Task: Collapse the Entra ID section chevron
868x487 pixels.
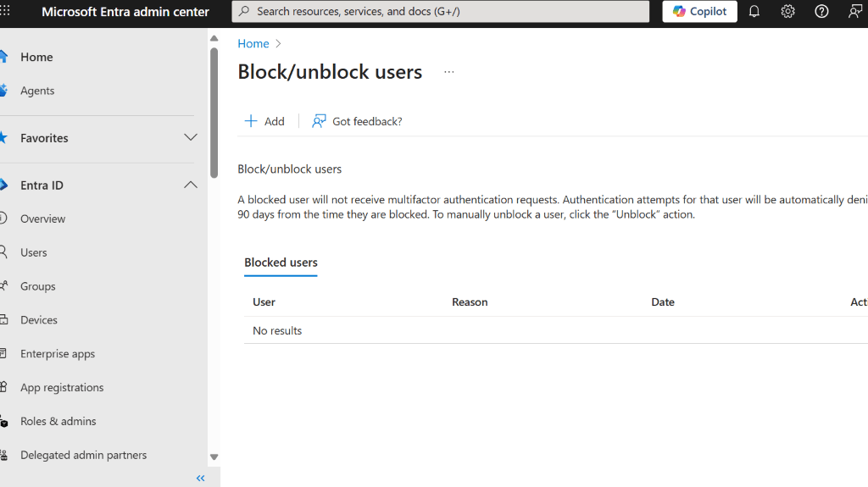Action: [191, 185]
